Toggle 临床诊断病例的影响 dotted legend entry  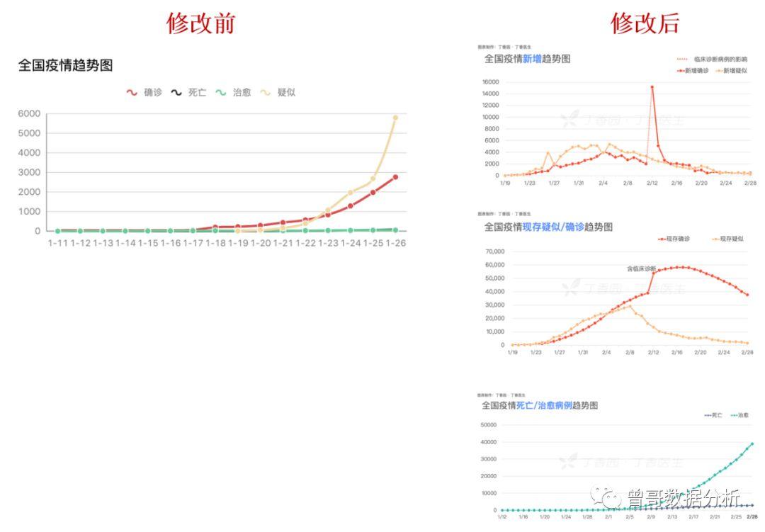coord(713,59)
